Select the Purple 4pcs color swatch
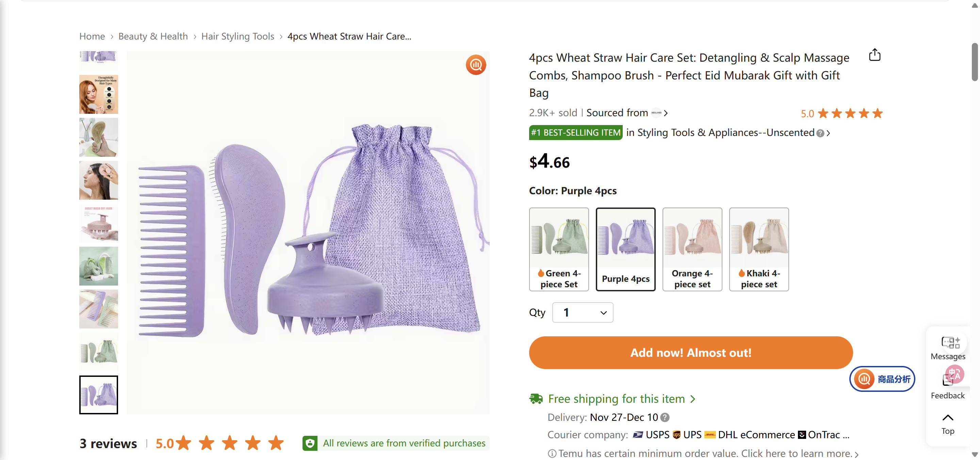This screenshot has width=980, height=460. (x=625, y=249)
